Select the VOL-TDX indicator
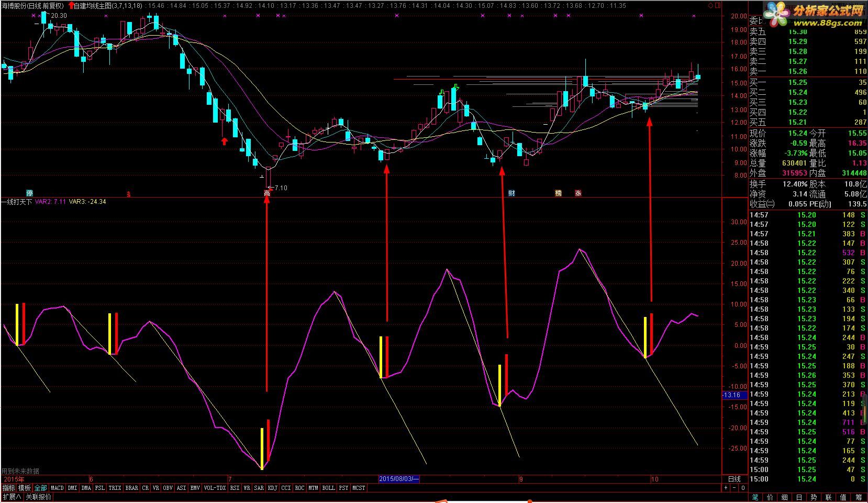The height and width of the screenshot is (503, 868). tap(215, 488)
